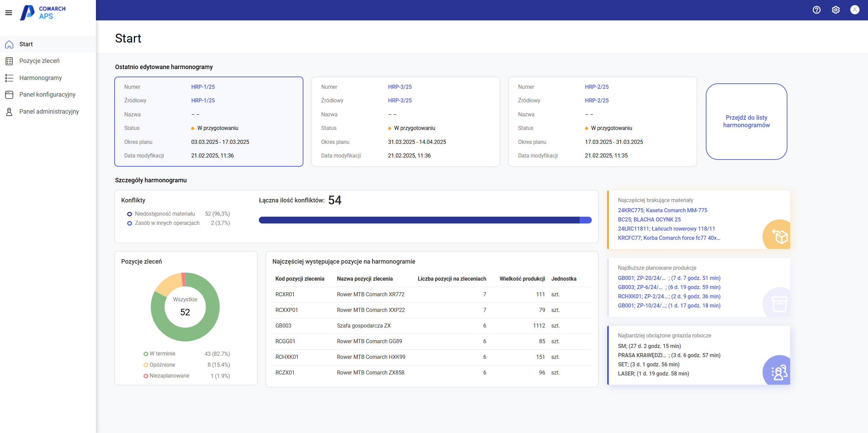Click the Jednostka column header
Image resolution: width=868 pixels, height=433 pixels.
pyautogui.click(x=564, y=279)
